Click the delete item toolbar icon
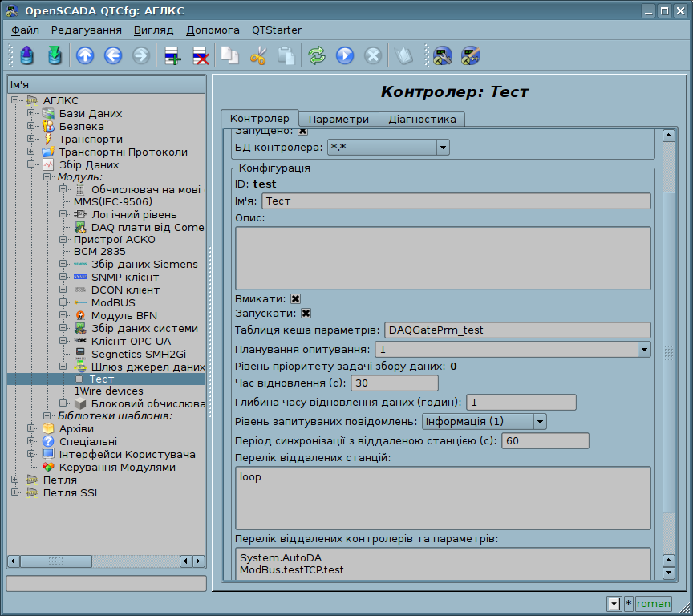Image resolution: width=693 pixels, height=616 pixels. (x=201, y=55)
